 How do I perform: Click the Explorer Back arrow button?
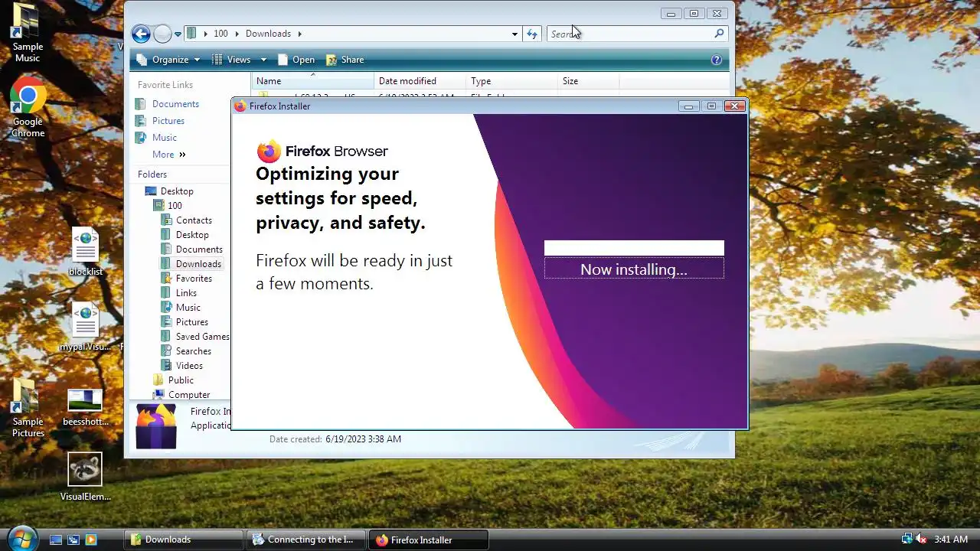[141, 34]
